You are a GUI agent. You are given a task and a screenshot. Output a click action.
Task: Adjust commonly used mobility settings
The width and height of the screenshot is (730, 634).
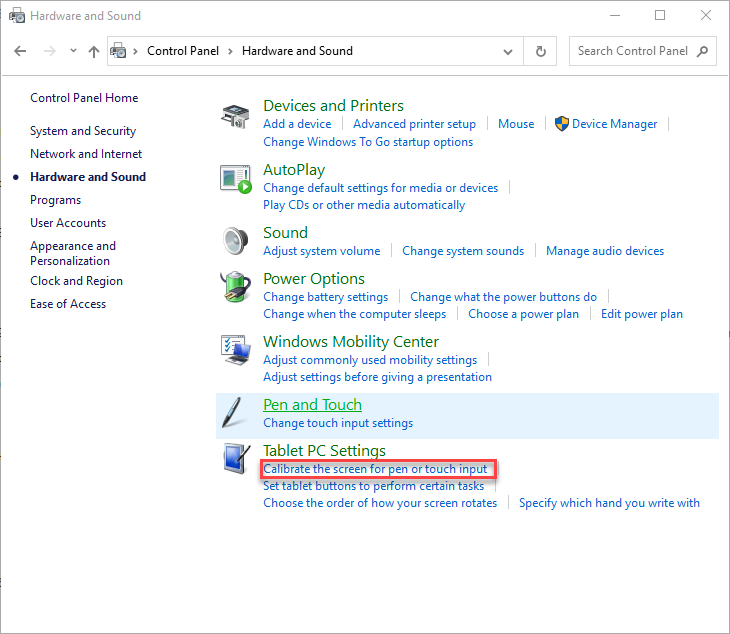tap(370, 360)
